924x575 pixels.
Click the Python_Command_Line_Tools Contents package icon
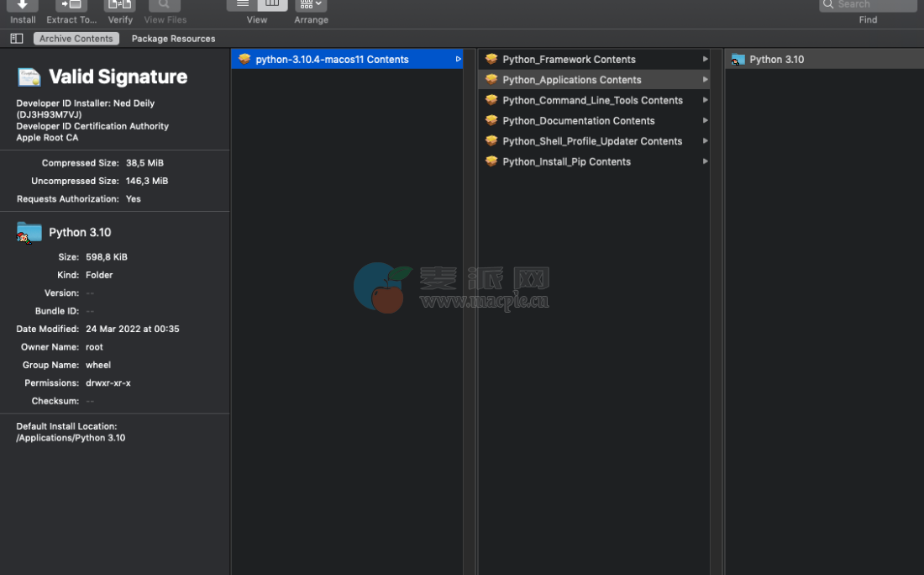point(491,100)
